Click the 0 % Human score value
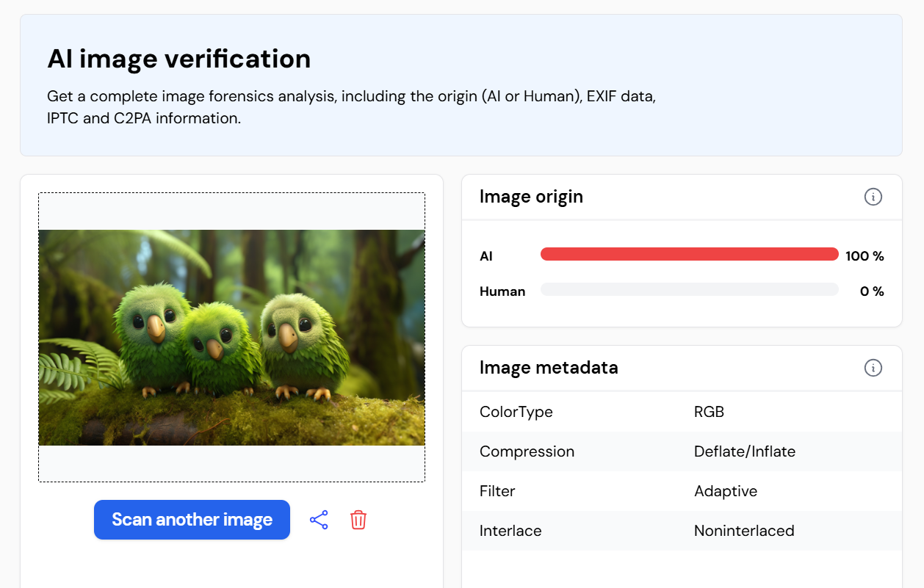Screen dimensions: 924x588 (x=872, y=291)
